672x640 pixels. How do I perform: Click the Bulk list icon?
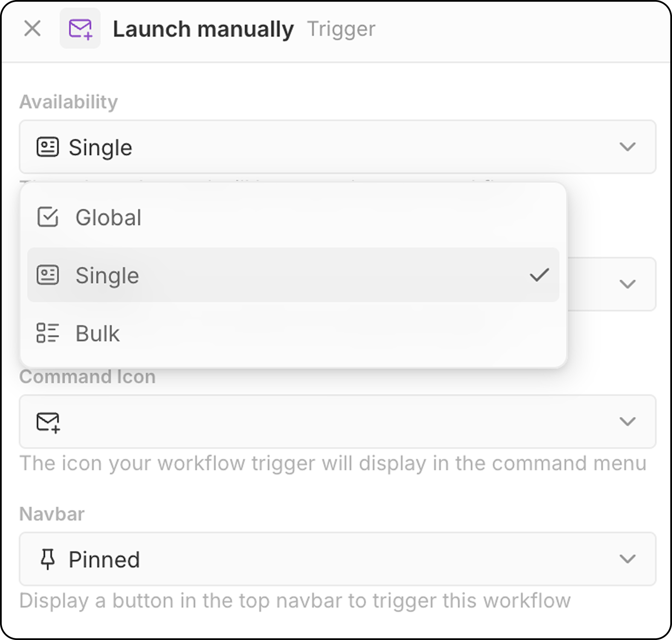coord(48,333)
